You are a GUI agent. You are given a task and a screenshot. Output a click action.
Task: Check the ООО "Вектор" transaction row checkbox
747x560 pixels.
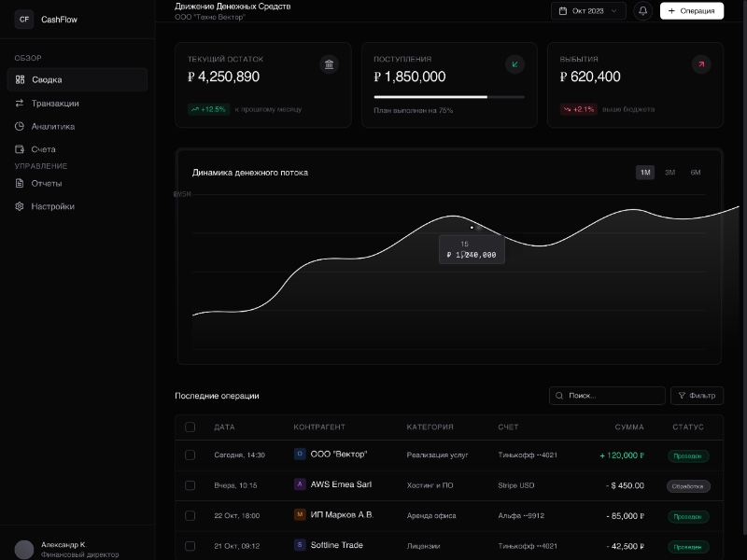190,455
